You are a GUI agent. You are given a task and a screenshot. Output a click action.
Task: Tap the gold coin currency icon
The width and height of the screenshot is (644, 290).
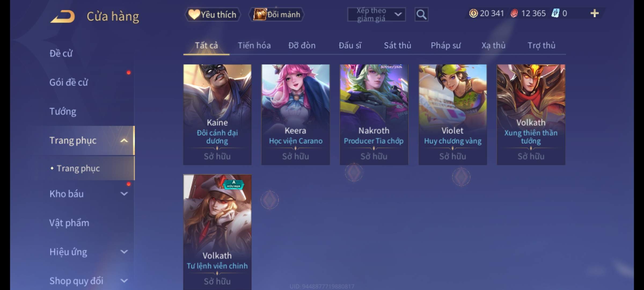[x=473, y=13]
